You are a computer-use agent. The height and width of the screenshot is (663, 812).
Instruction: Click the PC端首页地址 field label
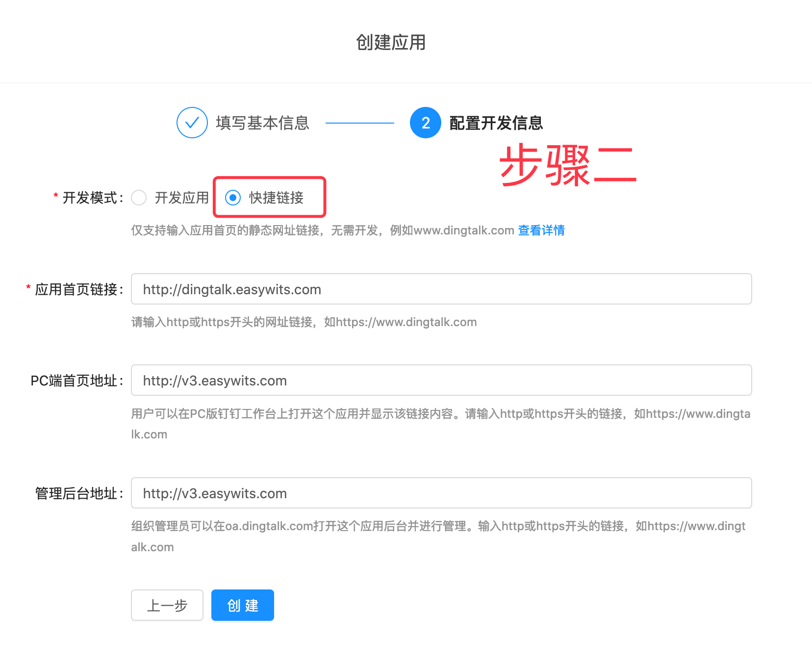[x=76, y=381]
